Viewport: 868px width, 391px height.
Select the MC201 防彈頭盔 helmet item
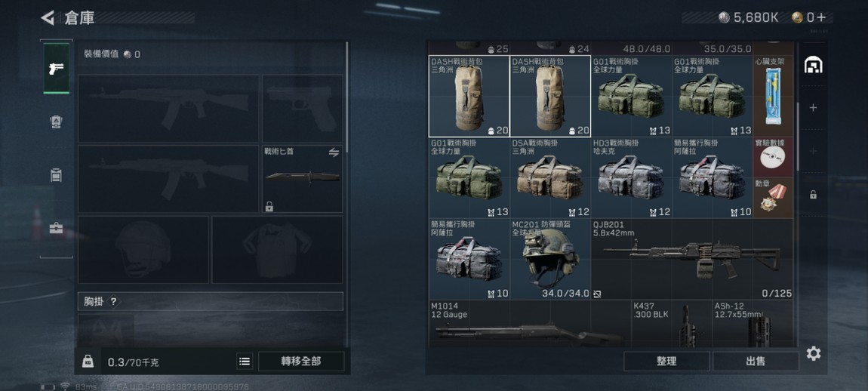pos(550,259)
